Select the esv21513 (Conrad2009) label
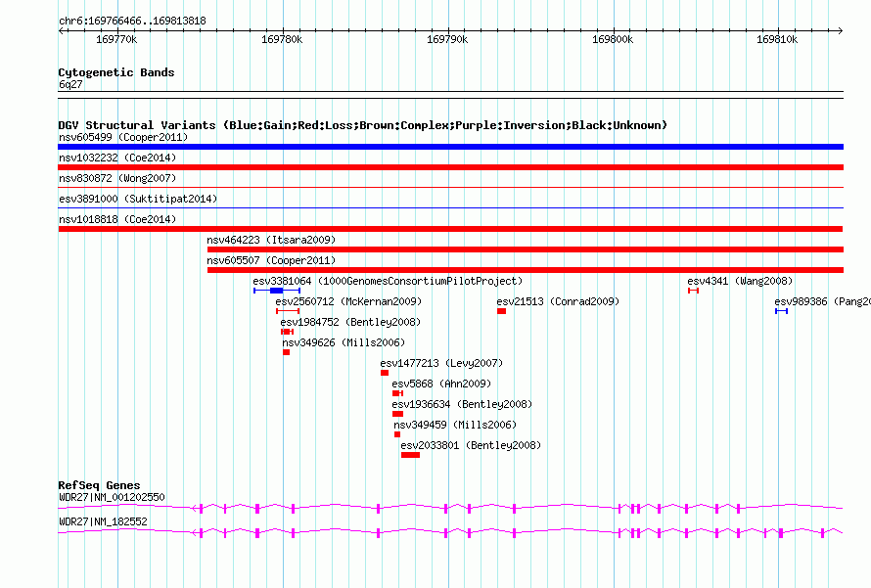 [558, 301]
